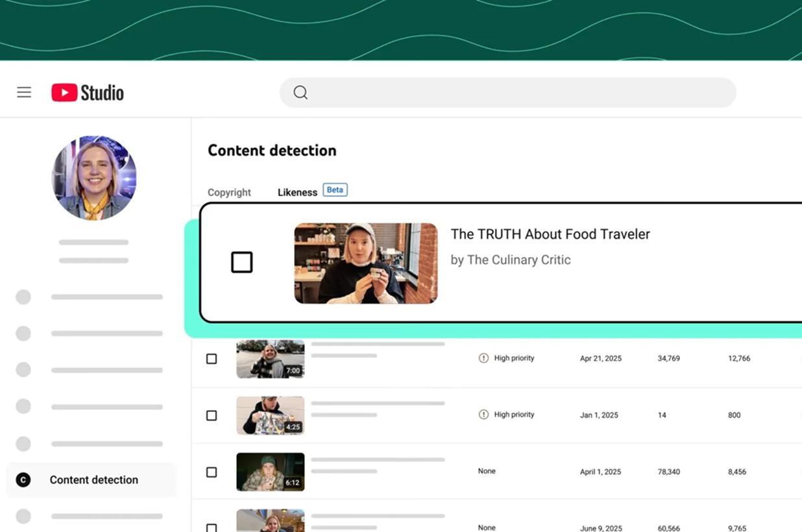
Task: Tick the checkbox on the 7:00 video row
Action: point(211,357)
